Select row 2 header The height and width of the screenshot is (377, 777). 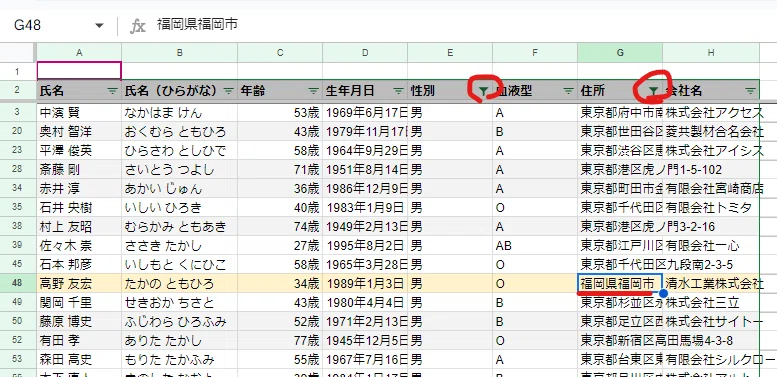18,91
